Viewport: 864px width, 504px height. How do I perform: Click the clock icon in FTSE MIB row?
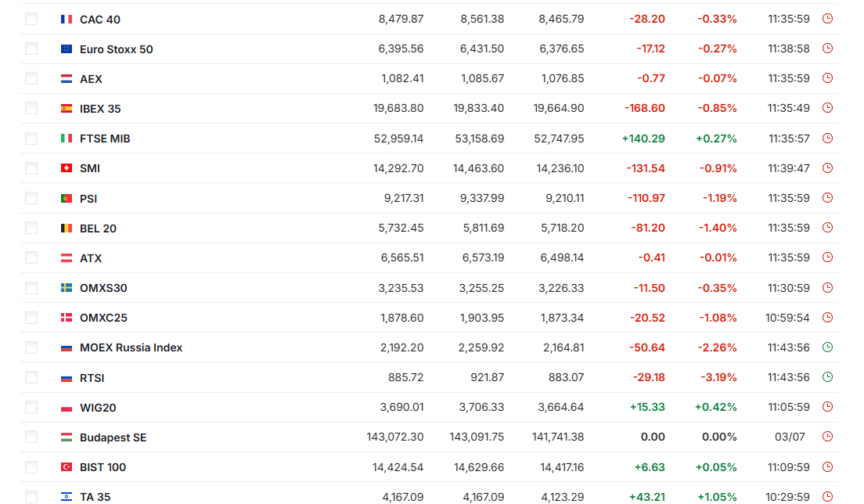pyautogui.click(x=827, y=139)
